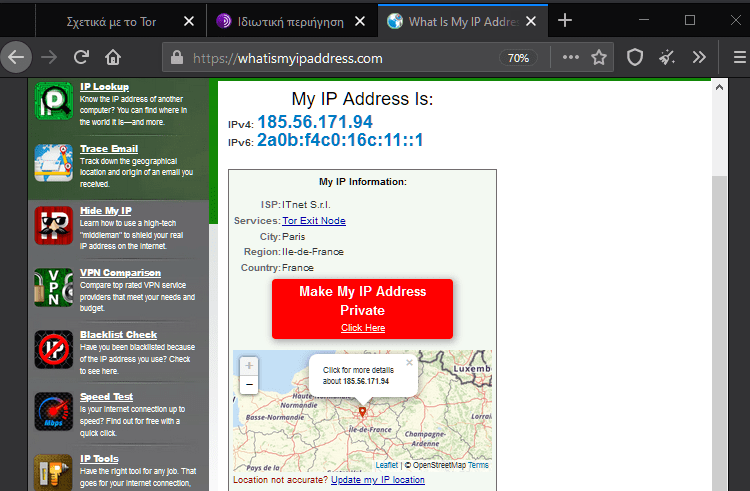Click the My IP Information heading

point(363,182)
